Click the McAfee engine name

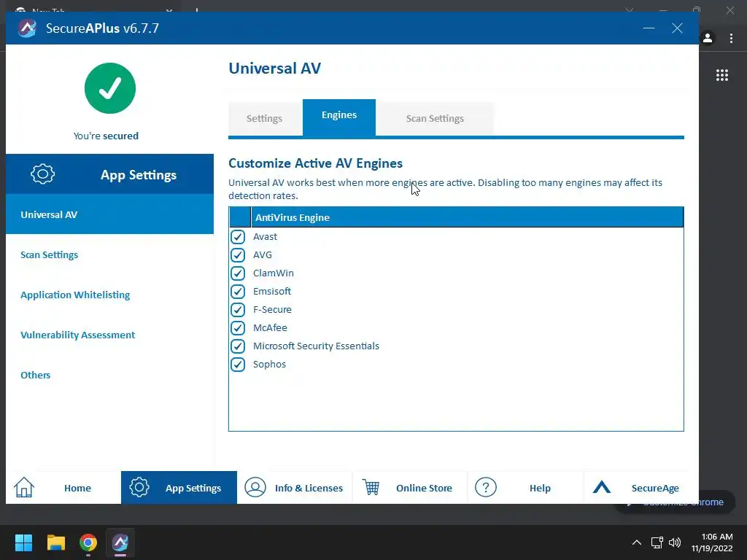click(x=270, y=327)
